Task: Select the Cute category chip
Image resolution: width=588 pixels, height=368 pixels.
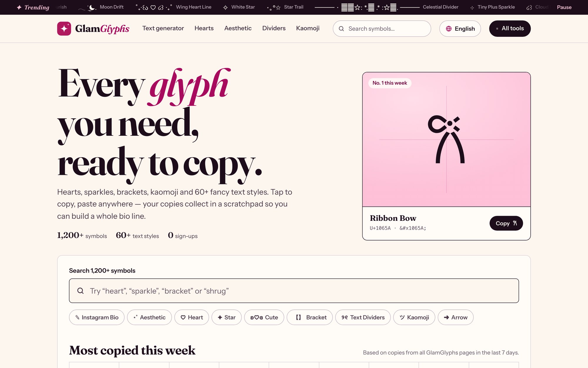Action: pos(264,317)
